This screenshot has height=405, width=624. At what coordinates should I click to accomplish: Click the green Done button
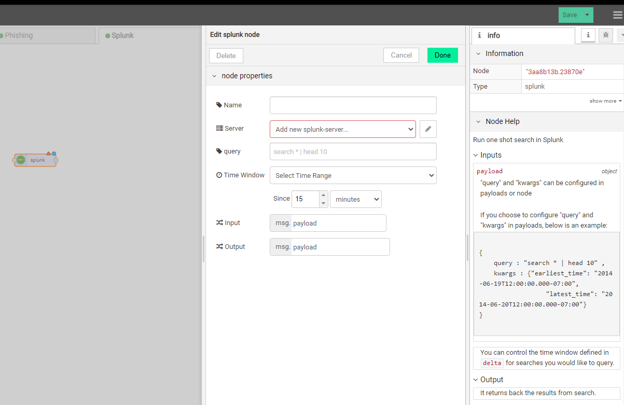click(443, 55)
